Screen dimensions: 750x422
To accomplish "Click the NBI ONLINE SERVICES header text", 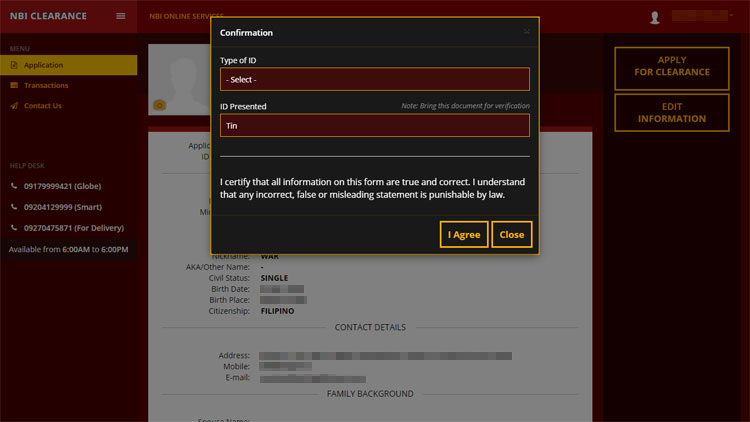I will click(186, 16).
